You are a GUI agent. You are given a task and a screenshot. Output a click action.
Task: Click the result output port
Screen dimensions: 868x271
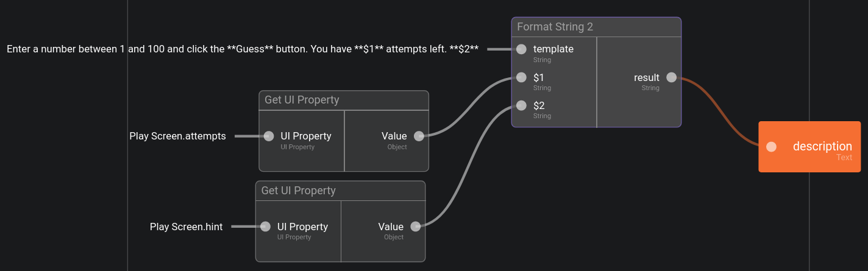(671, 77)
